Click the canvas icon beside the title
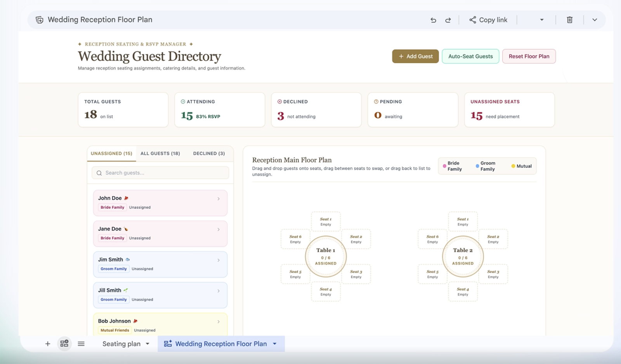Viewport: 621px width, 364px height. click(40, 20)
